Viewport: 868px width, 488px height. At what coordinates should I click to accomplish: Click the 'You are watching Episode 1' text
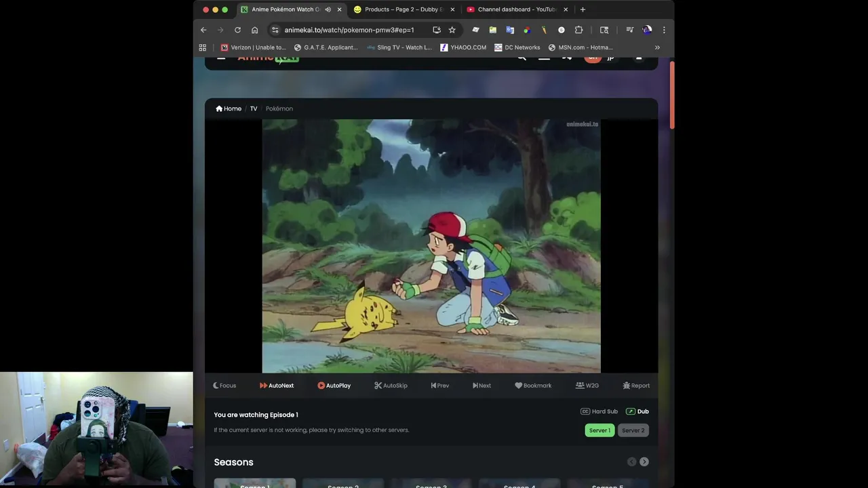256,415
